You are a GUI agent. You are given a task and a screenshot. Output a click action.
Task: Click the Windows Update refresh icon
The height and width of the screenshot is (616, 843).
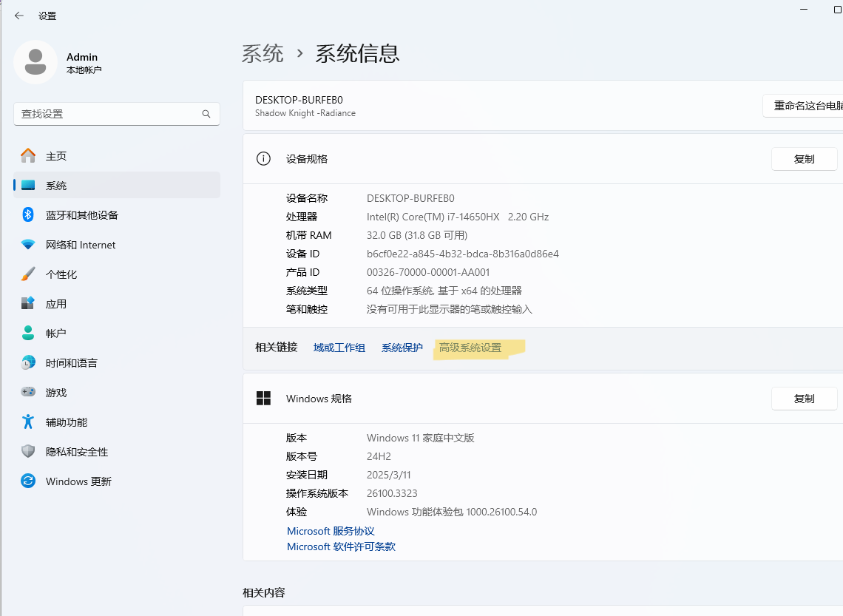28,481
